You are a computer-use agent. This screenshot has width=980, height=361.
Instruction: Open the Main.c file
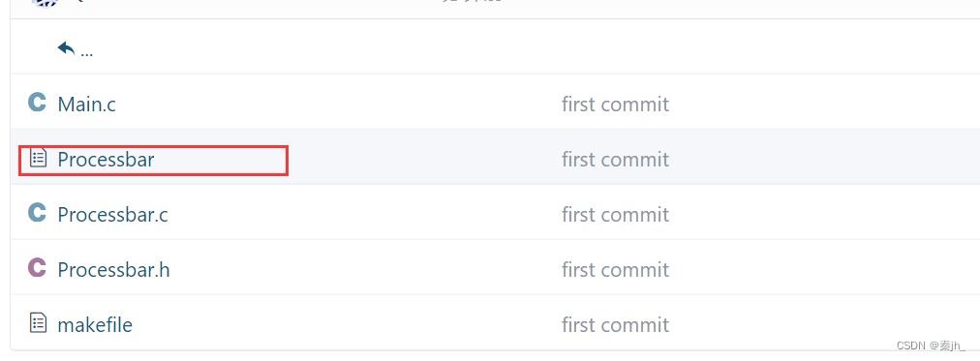tap(86, 104)
